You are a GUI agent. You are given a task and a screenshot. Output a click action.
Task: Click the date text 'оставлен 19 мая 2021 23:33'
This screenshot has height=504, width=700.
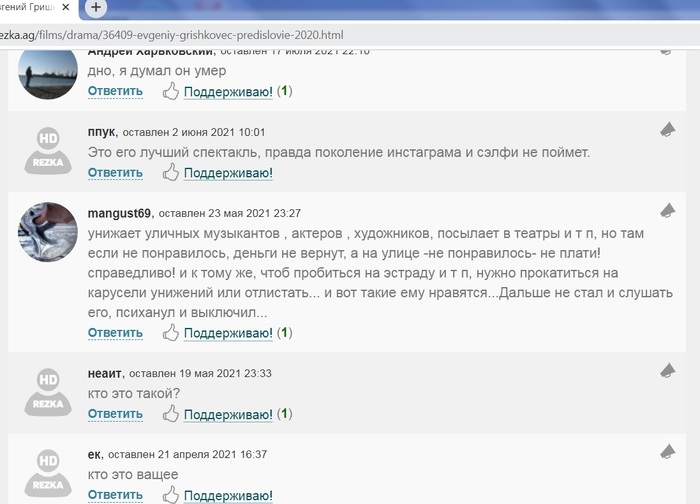coord(200,374)
